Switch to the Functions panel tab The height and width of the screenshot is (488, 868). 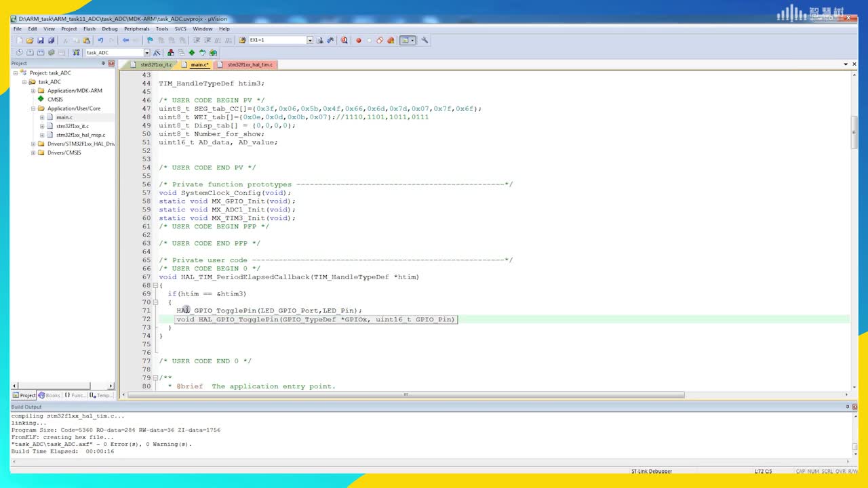click(75, 395)
